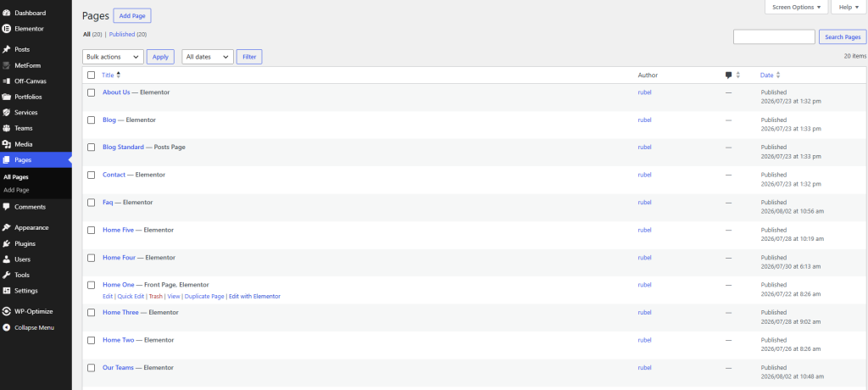Open the Bulk actions dropdown
868x390 pixels.
pos(113,57)
